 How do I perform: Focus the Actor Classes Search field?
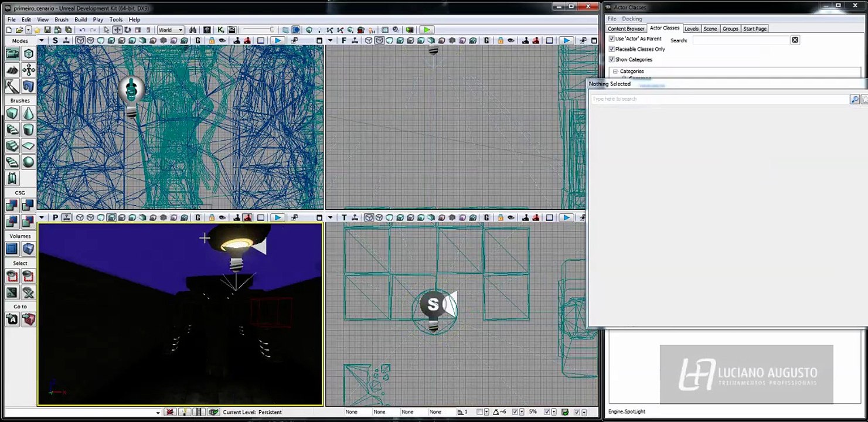tap(741, 40)
